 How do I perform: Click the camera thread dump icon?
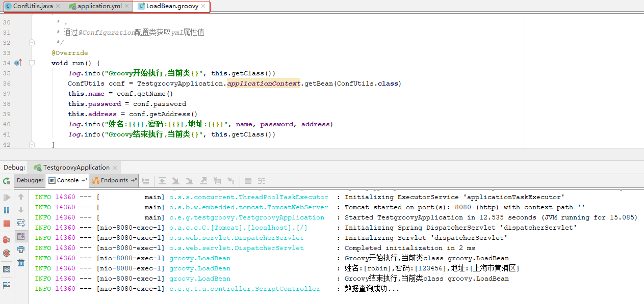(x=7, y=269)
